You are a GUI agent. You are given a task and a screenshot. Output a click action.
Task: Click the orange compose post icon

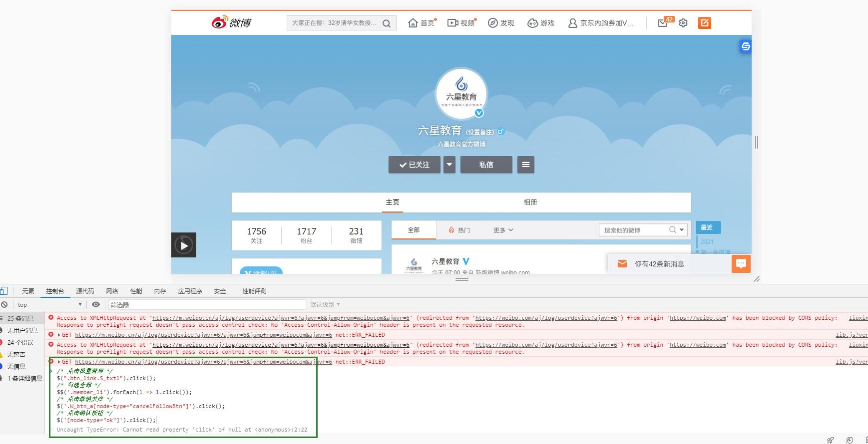pyautogui.click(x=705, y=23)
